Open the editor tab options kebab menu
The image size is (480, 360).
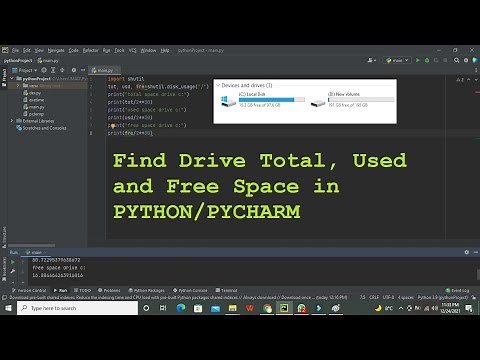tap(476, 70)
